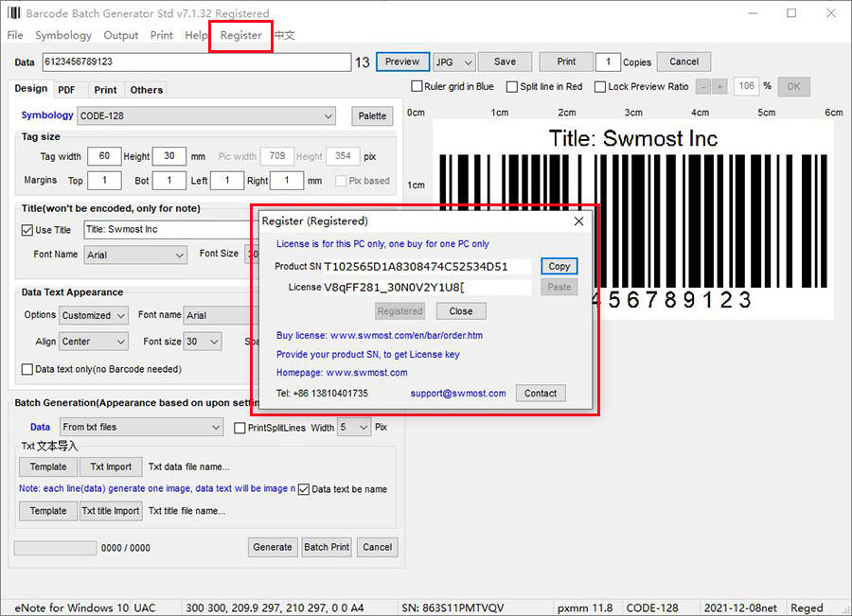This screenshot has width=852, height=616.
Task: Click Template button next to Txt title Import
Action: click(48, 511)
